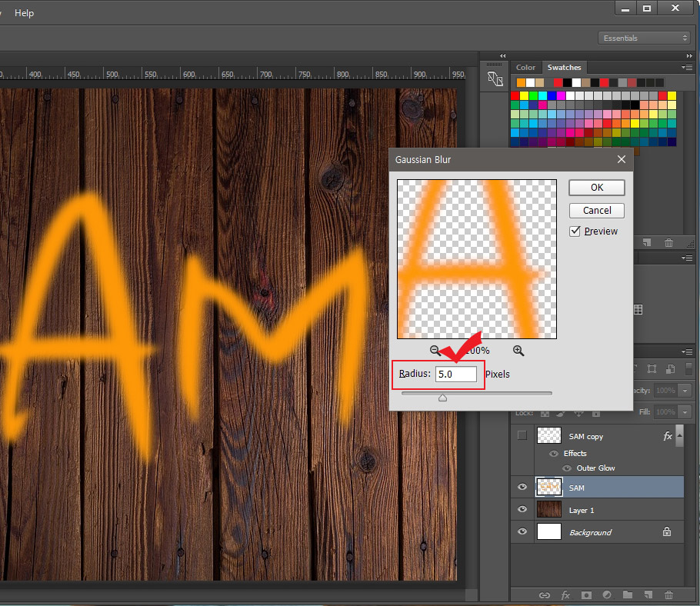Collapse panels using the right double-arrow
700x606 pixels.
(x=688, y=56)
